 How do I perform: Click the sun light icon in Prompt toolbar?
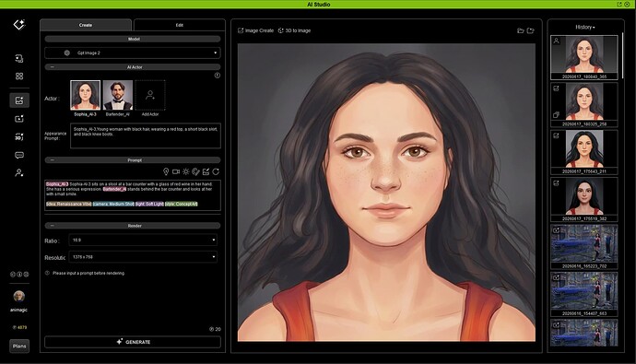tap(186, 172)
